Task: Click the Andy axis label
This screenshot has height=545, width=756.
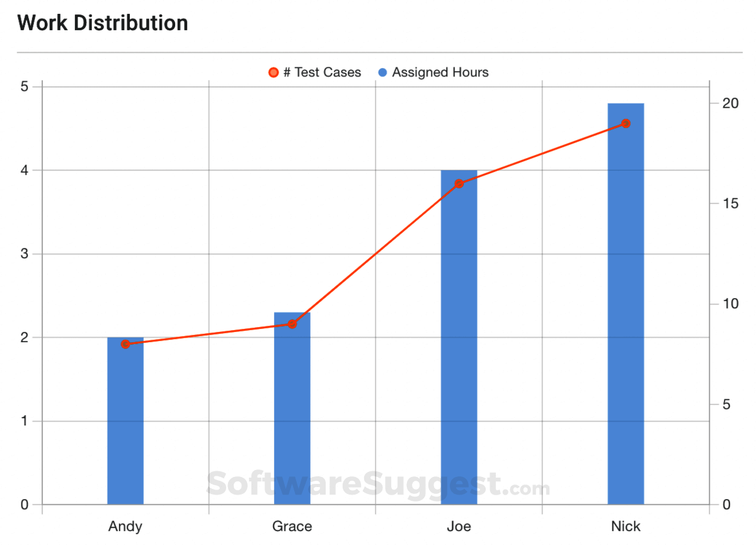Action: point(125,527)
